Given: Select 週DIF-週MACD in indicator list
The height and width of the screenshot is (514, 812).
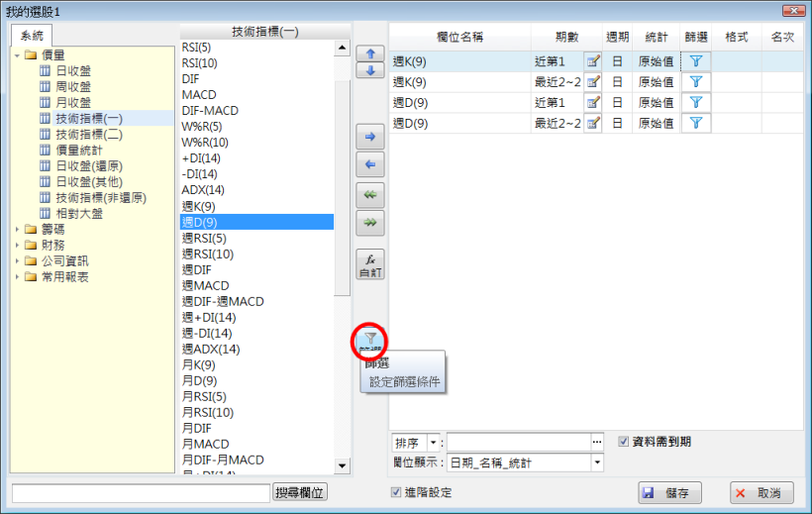Looking at the screenshot, I should pyautogui.click(x=223, y=301).
